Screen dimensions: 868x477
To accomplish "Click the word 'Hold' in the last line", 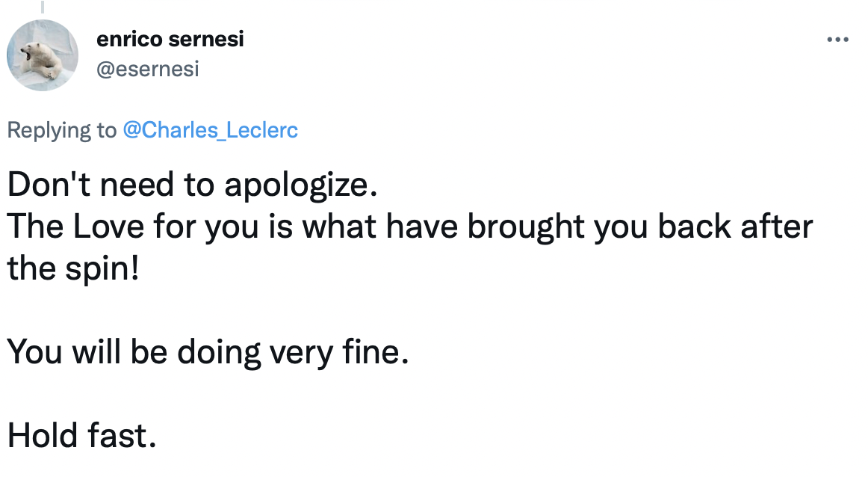I will (38, 434).
